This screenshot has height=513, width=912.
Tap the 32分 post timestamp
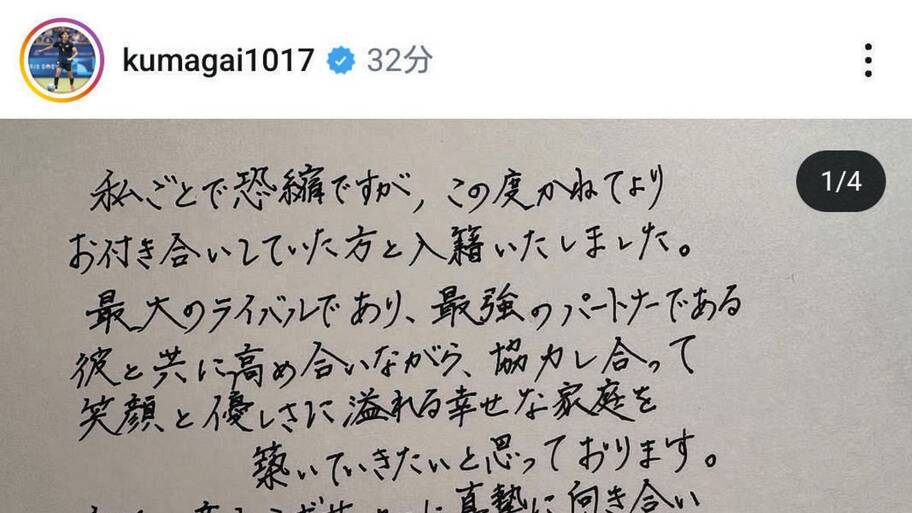pos(400,60)
